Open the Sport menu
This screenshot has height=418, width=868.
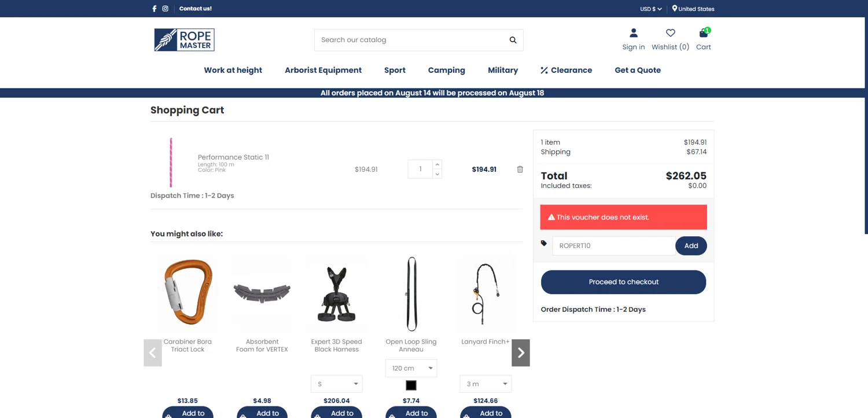click(395, 70)
